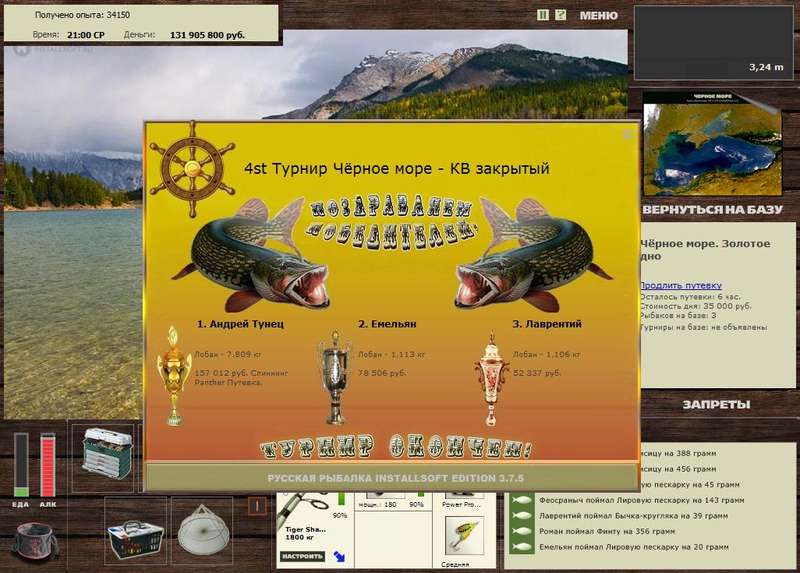This screenshot has height=573, width=800.
Task: Click the '52 337 руб.' prize amount
Action: pos(537,373)
